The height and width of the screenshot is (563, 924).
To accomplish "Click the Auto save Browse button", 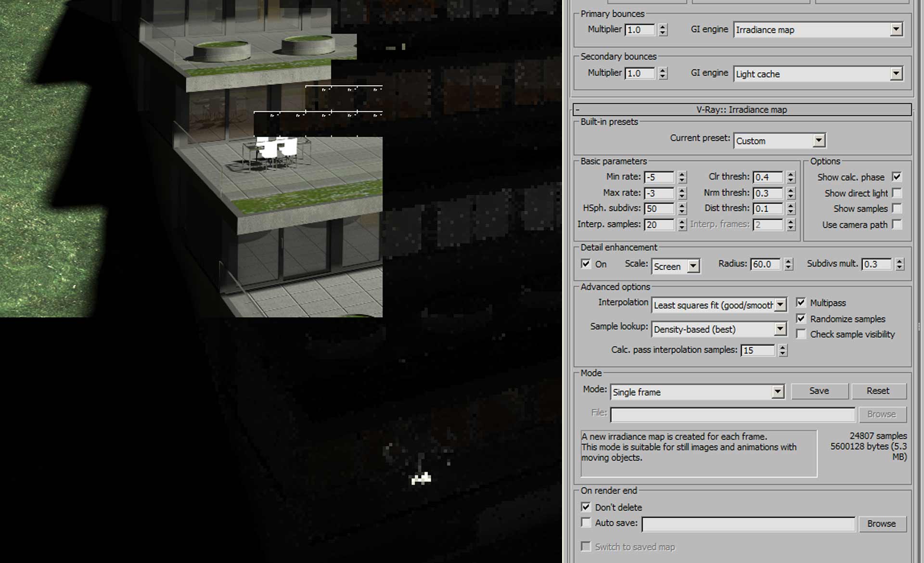I will point(881,524).
